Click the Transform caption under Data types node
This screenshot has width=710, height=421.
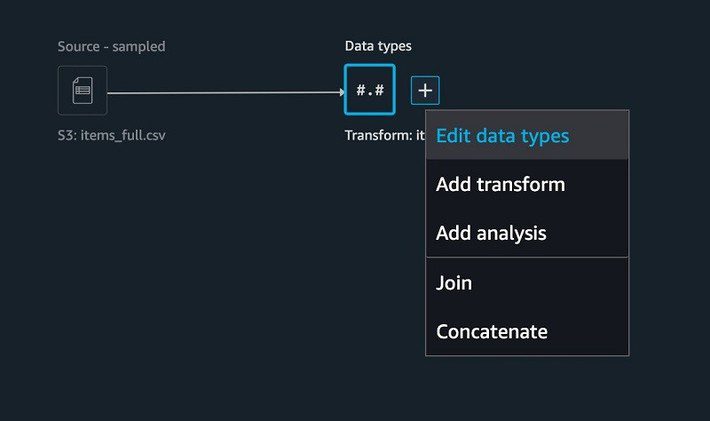point(385,135)
